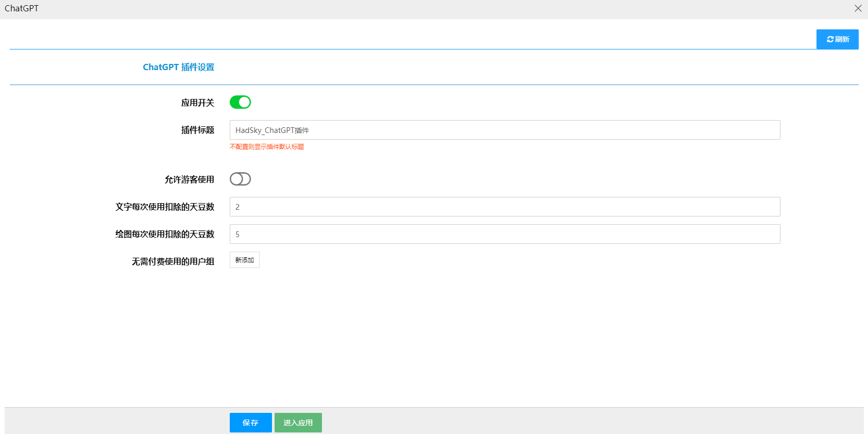868x434 pixels.
Task: Click the 应用开关 label
Action: [197, 103]
